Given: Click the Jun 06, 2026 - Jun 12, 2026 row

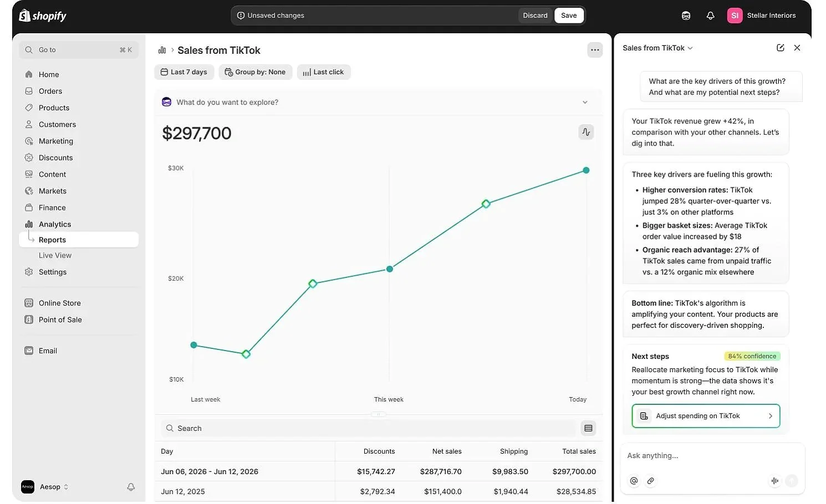Looking at the screenshot, I should point(379,471).
